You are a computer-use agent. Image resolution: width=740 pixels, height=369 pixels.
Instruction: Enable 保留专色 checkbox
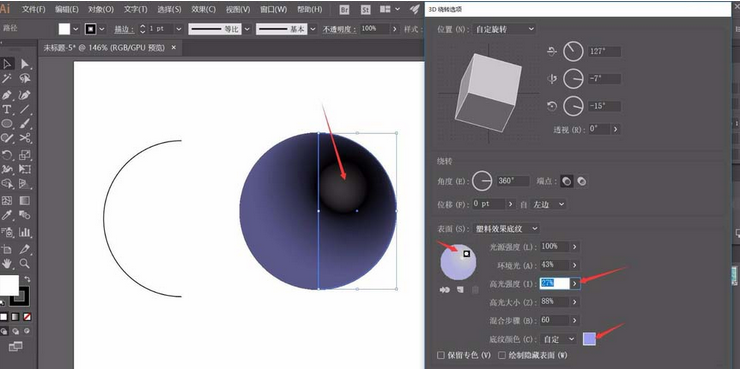coord(441,355)
